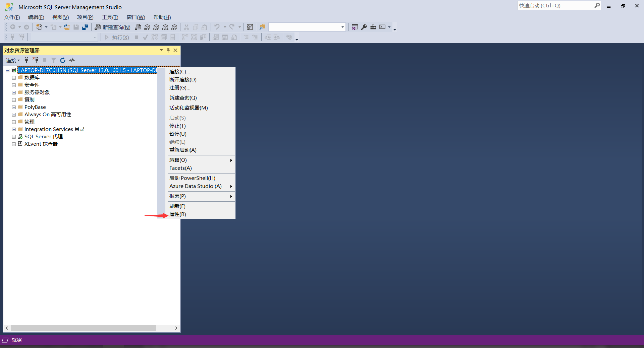Select the Always On 高可用性 tree item
The image size is (644, 348).
coord(48,114)
